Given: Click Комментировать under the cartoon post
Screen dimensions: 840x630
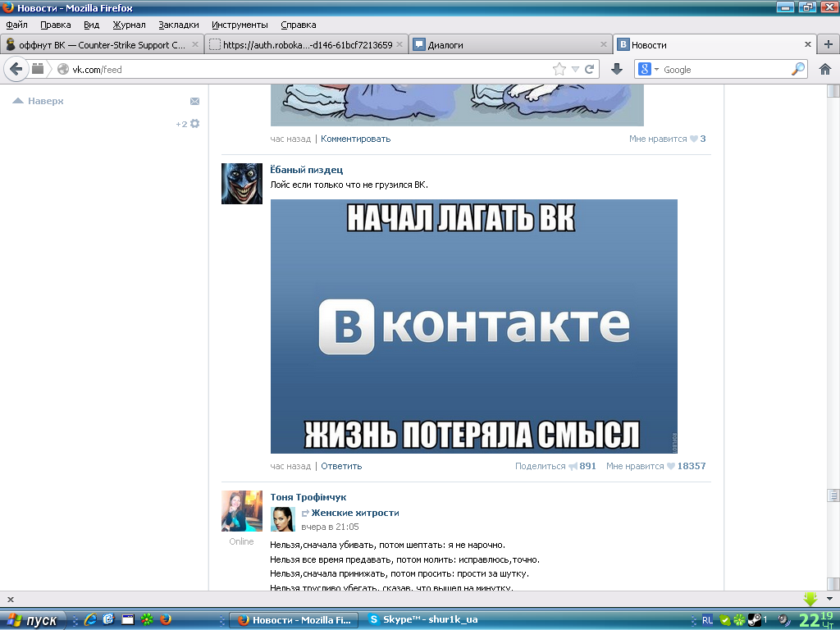Looking at the screenshot, I should [356, 139].
